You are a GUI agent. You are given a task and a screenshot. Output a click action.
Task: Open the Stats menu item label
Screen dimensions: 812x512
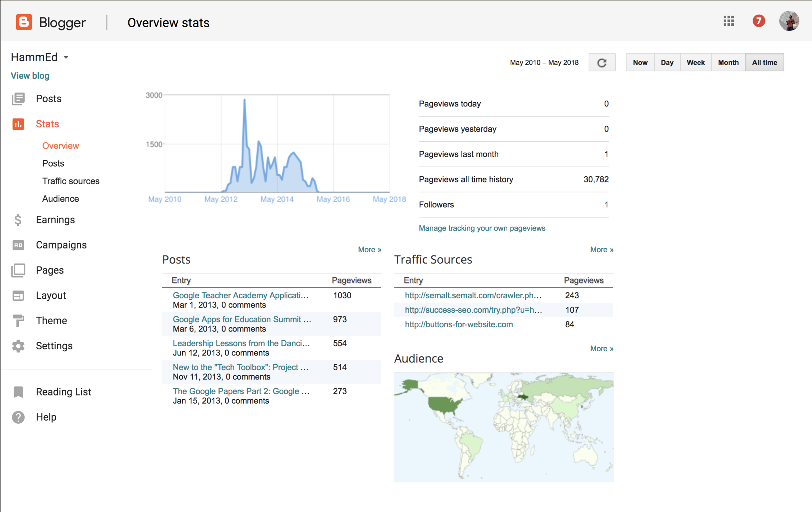point(47,124)
